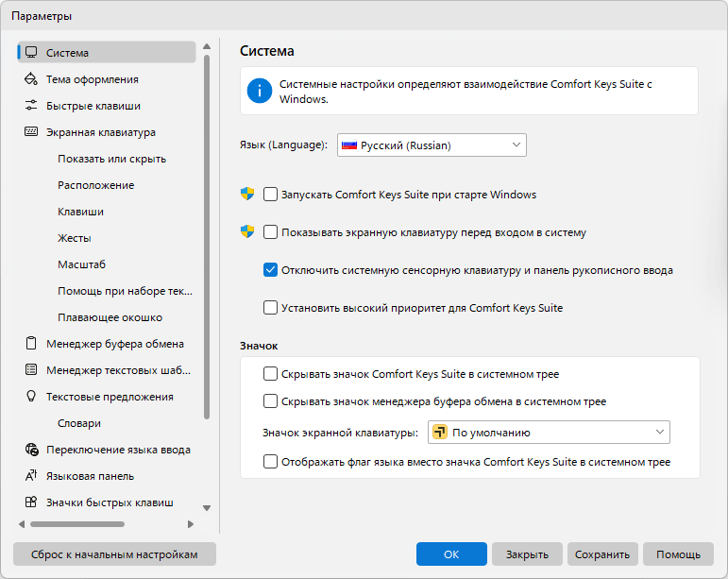Screen dimensions: 728x579
Task: Click the keyboard icon beside Экранная клавиатура
Action: tap(31, 132)
